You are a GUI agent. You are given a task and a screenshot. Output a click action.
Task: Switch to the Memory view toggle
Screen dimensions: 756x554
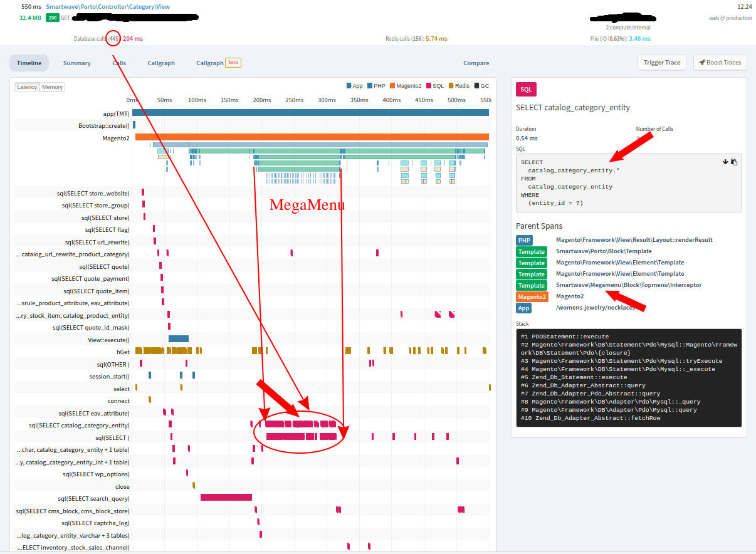click(52, 87)
